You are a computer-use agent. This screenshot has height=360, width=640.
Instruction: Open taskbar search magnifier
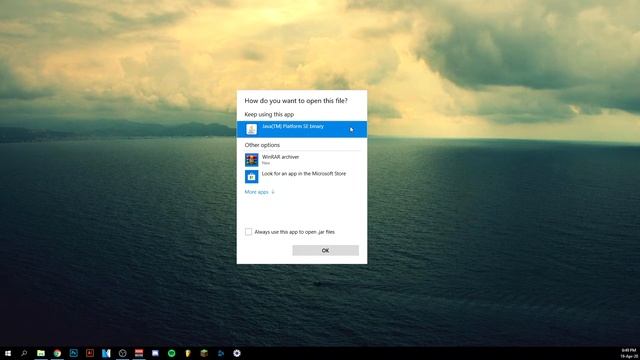click(x=24, y=353)
